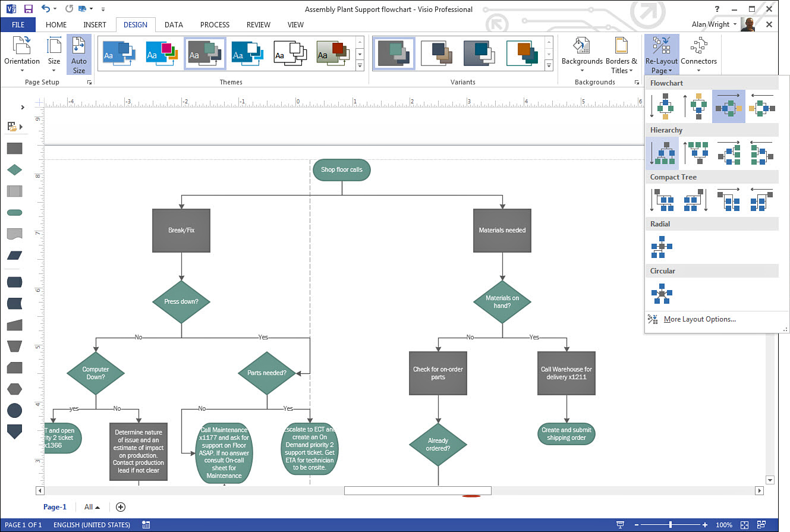Viewport: 790px width, 532px height.
Task: Select the rounded start/end shape in stencil
Action: [x=14, y=212]
